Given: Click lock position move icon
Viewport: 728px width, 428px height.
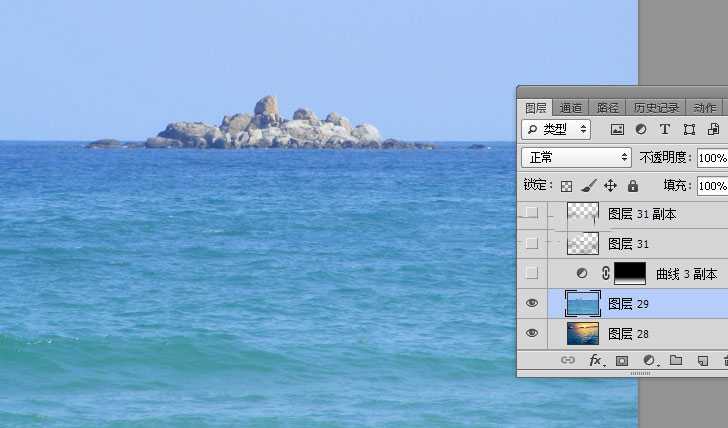Looking at the screenshot, I should point(611,186).
